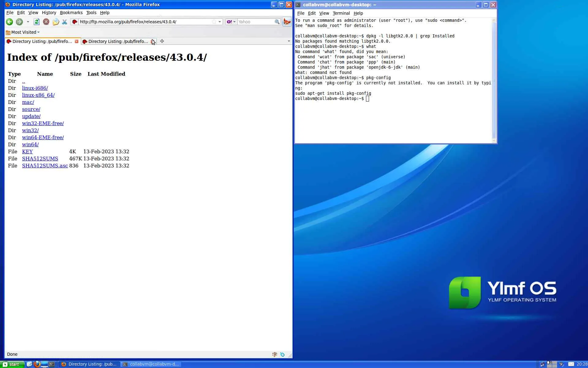Click the terminal vertical scrollbar

click(494, 80)
